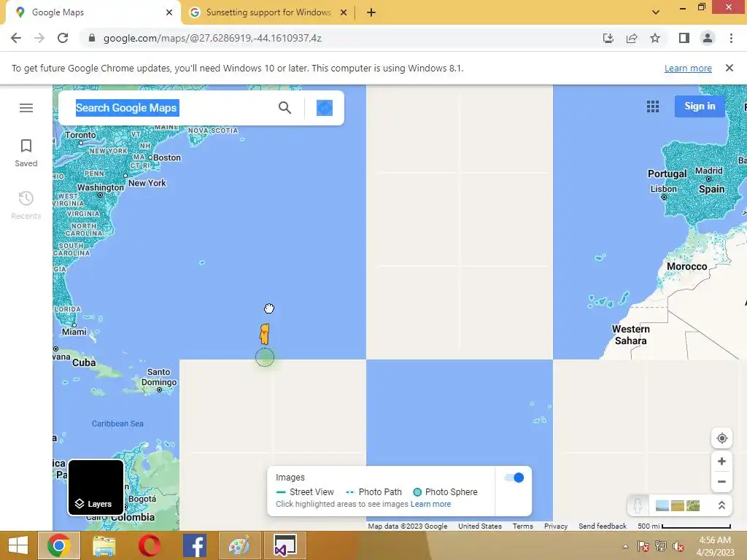
Task: Click the orange pegman on the map
Action: 264,334
